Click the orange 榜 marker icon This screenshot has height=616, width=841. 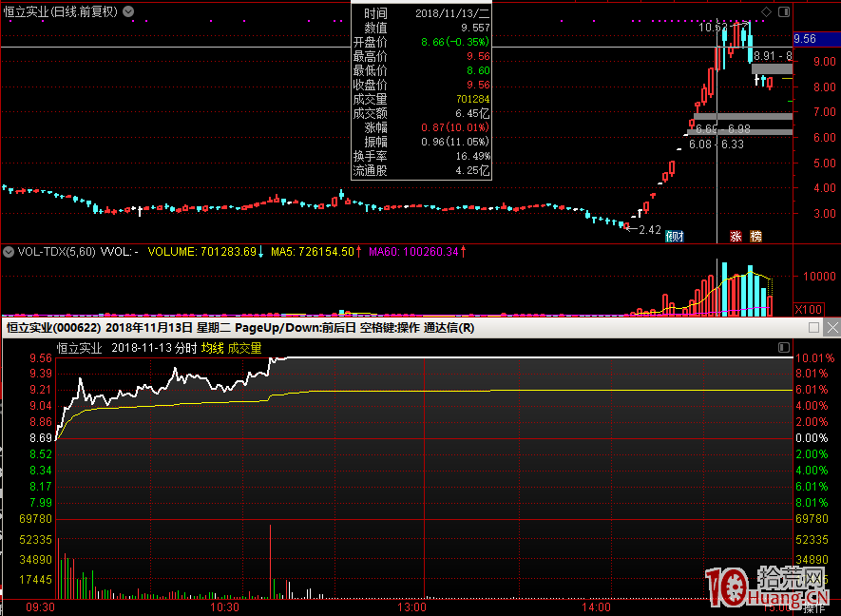[755, 235]
